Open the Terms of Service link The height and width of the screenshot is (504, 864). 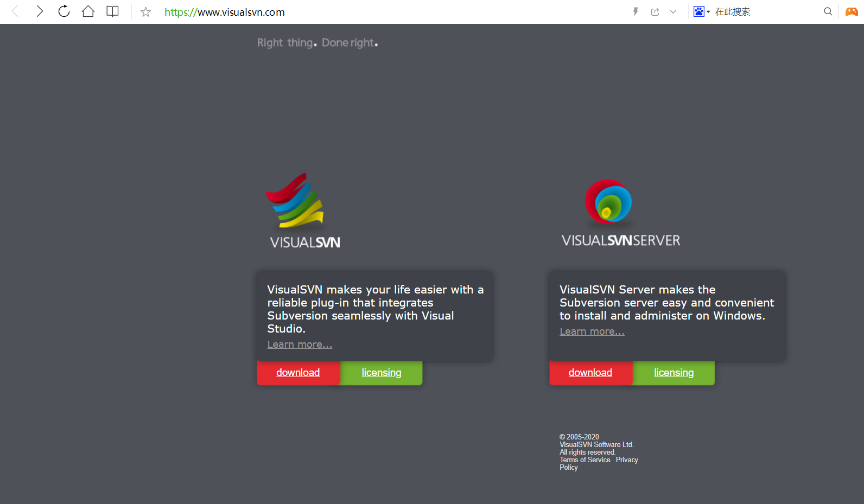click(x=585, y=460)
